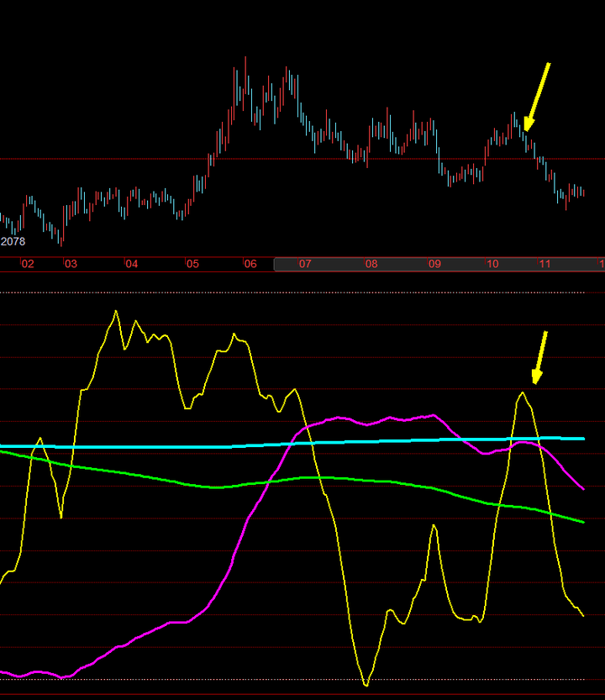Click the 08 month label on time axis
Image resolution: width=605 pixels, height=700 pixels.
coord(371,264)
